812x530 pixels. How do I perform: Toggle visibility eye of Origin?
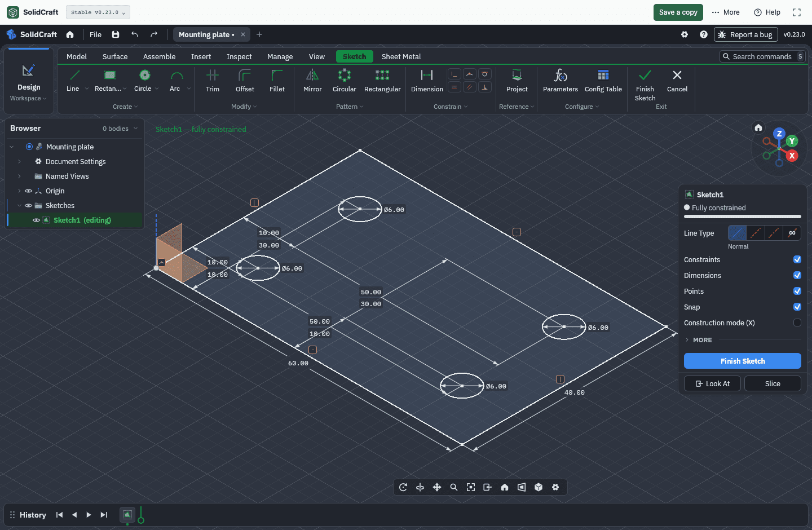click(x=28, y=191)
